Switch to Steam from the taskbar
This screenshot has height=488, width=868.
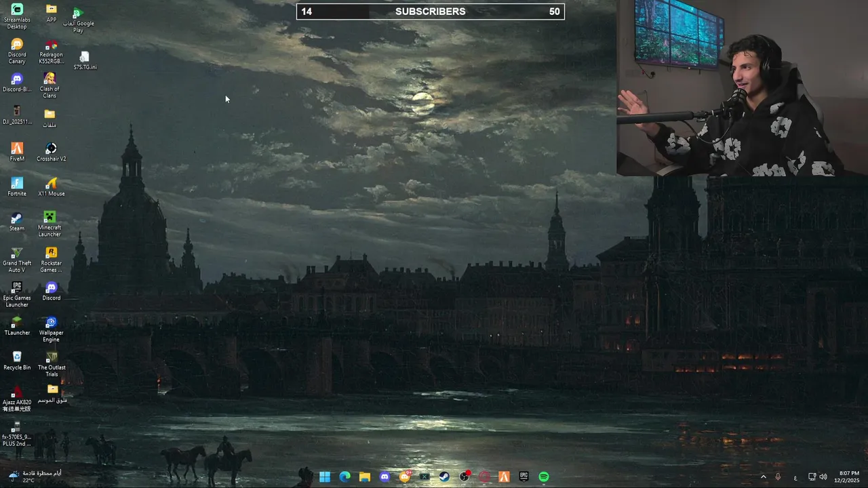click(x=444, y=477)
